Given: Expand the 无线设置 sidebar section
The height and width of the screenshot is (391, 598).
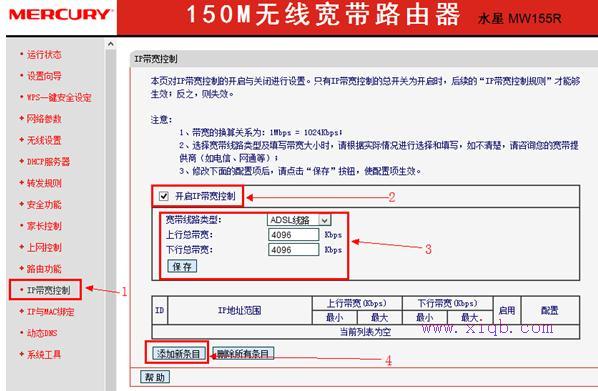Looking at the screenshot, I should click(44, 140).
